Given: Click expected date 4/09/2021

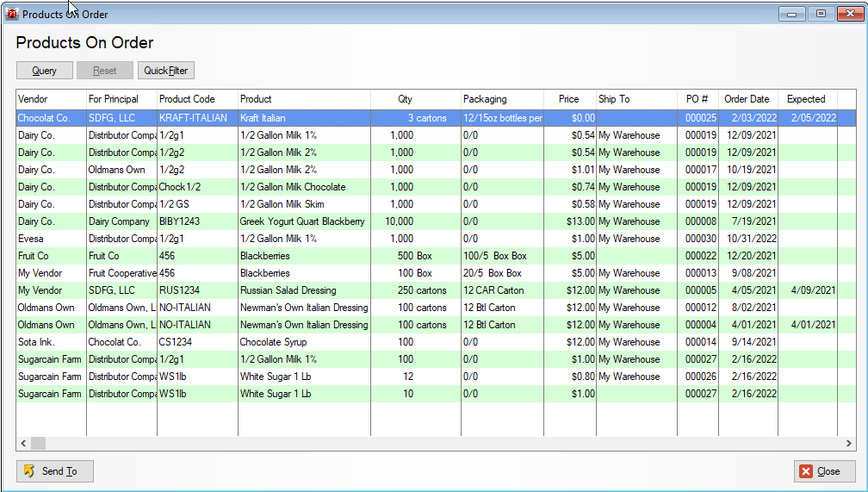Looking at the screenshot, I should click(808, 290).
